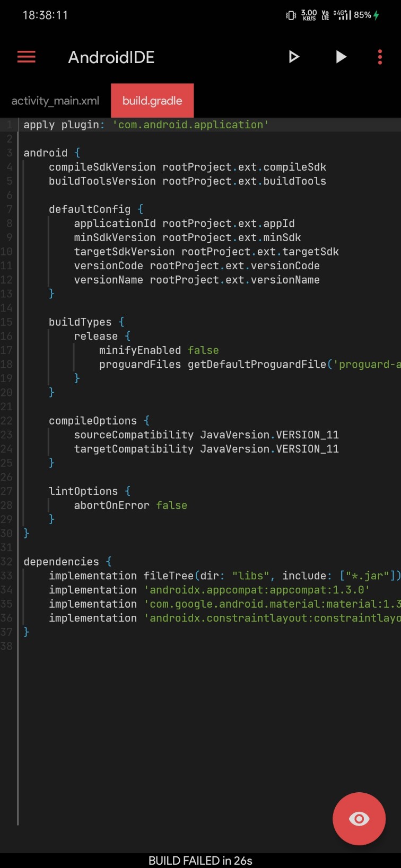Click the fileTree implementation line
The image size is (401, 868).
(225, 576)
